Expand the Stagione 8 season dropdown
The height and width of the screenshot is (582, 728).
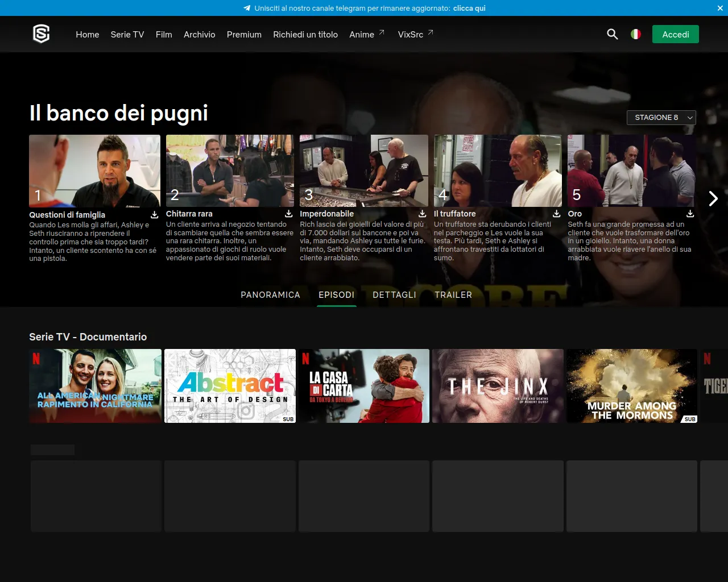point(661,117)
